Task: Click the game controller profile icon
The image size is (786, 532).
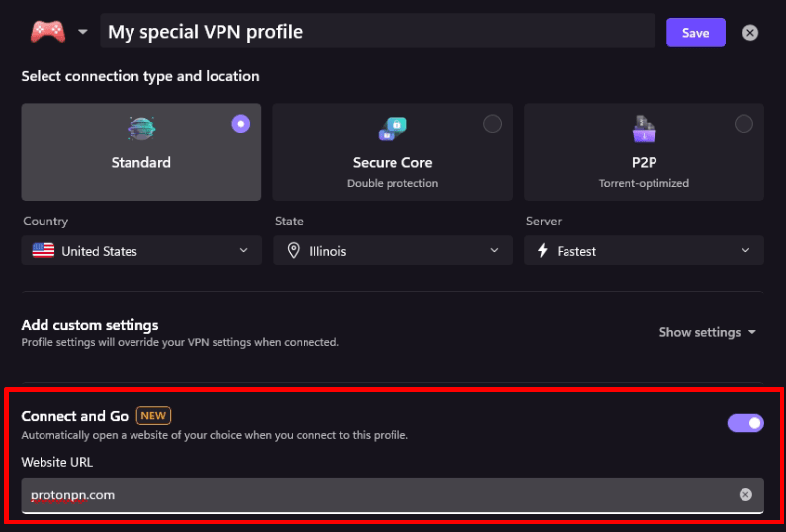Action: coord(47,32)
